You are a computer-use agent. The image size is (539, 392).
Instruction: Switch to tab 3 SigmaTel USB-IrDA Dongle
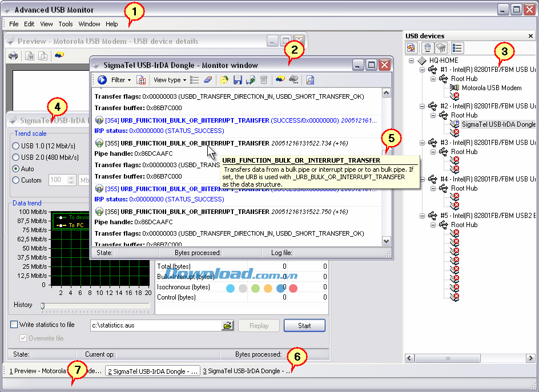point(247,371)
